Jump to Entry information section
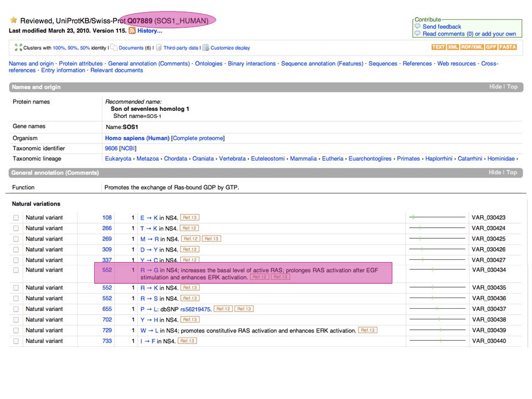 63,70
